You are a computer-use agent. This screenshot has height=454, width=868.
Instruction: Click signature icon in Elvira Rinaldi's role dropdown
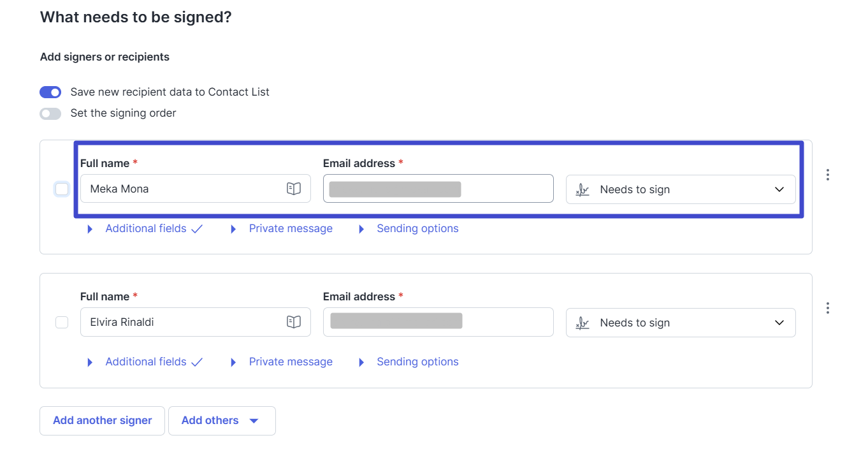582,323
